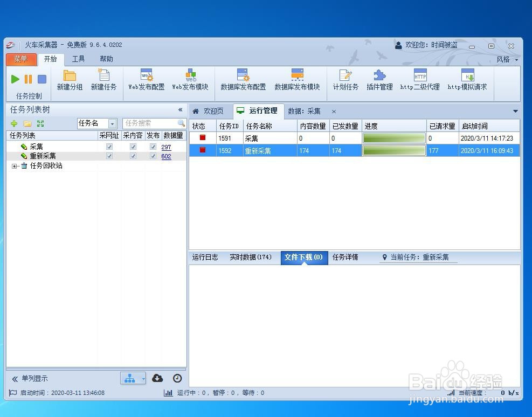This screenshot has width=532, height=417.
Task: Open http模拟请求 tool
Action: pyautogui.click(x=467, y=80)
